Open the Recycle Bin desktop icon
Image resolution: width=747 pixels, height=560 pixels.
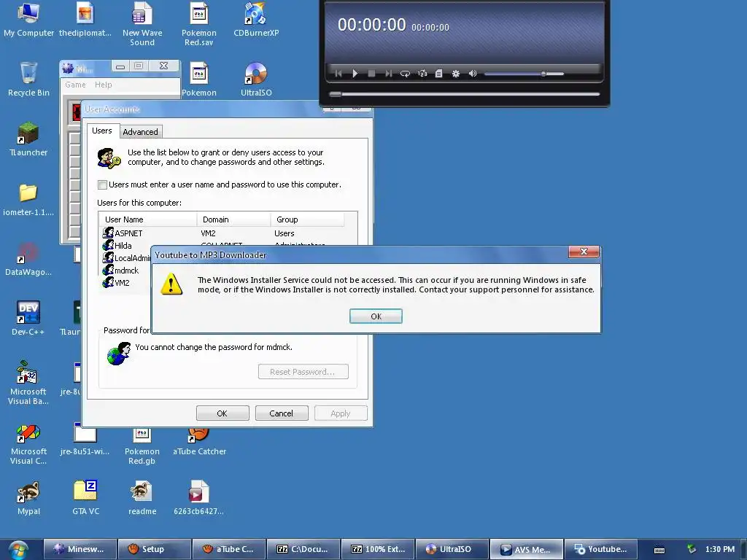pos(28,79)
